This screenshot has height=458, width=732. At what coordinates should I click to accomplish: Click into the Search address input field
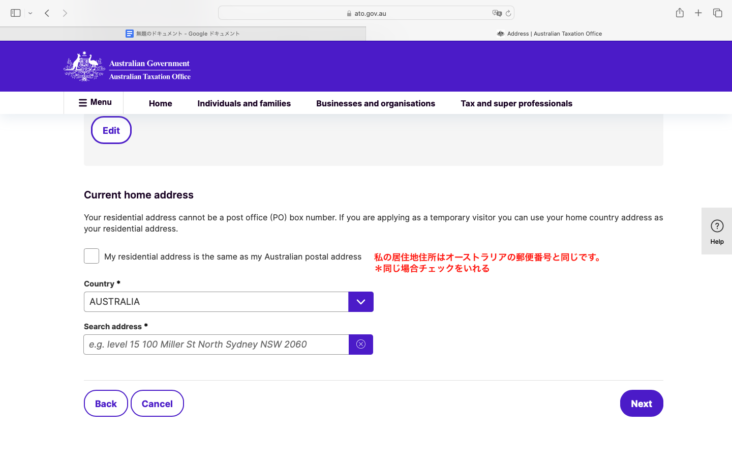tap(216, 344)
